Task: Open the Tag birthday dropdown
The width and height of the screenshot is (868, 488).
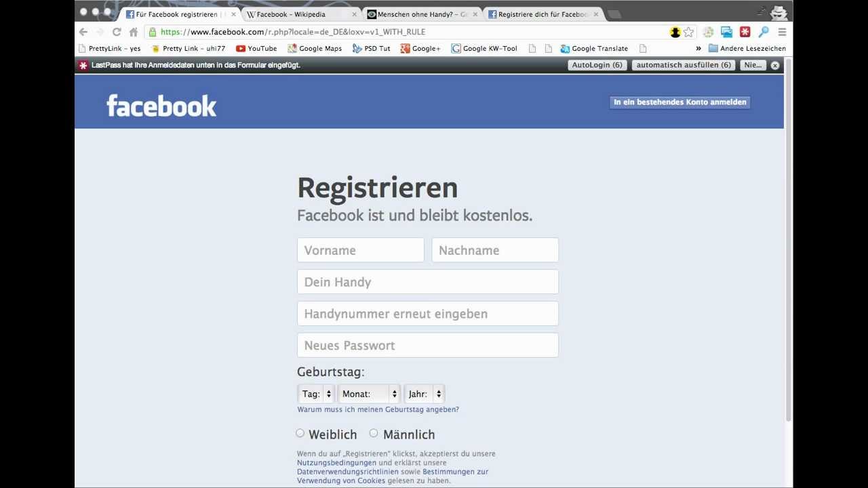Action: click(x=316, y=394)
